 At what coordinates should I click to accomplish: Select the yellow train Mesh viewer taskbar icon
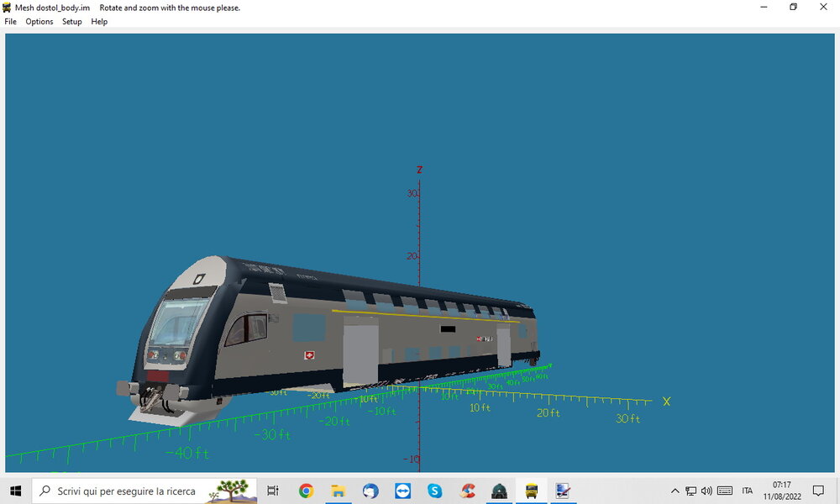click(x=532, y=491)
